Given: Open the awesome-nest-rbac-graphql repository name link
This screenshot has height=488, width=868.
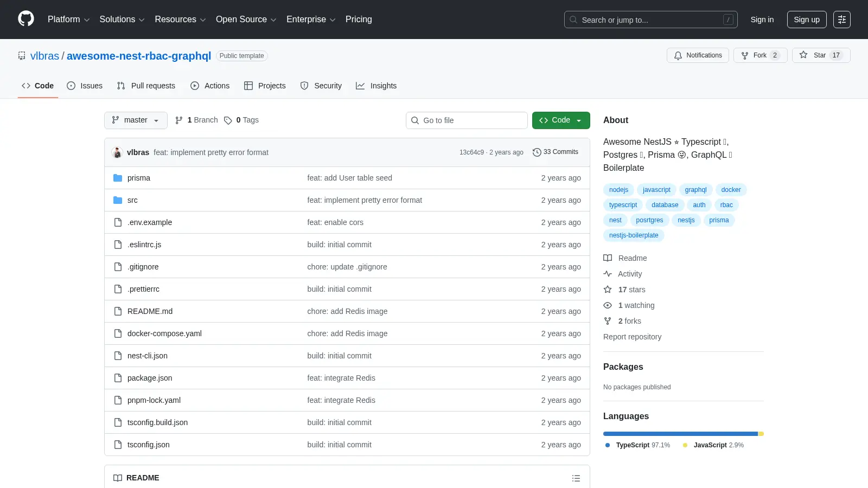Looking at the screenshot, I should point(139,56).
